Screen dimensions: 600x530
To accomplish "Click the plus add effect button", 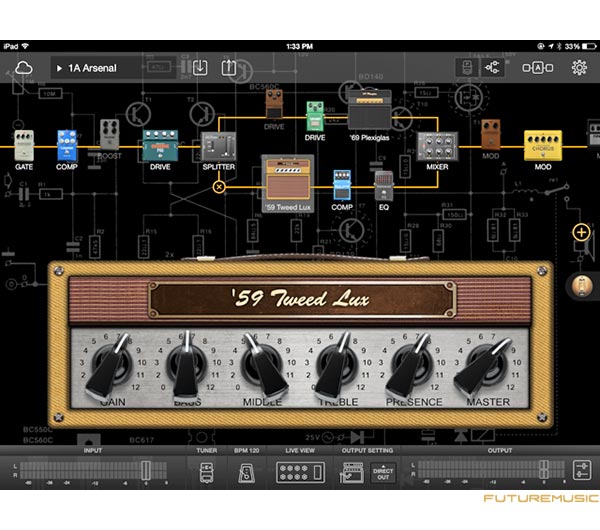I will (x=581, y=232).
